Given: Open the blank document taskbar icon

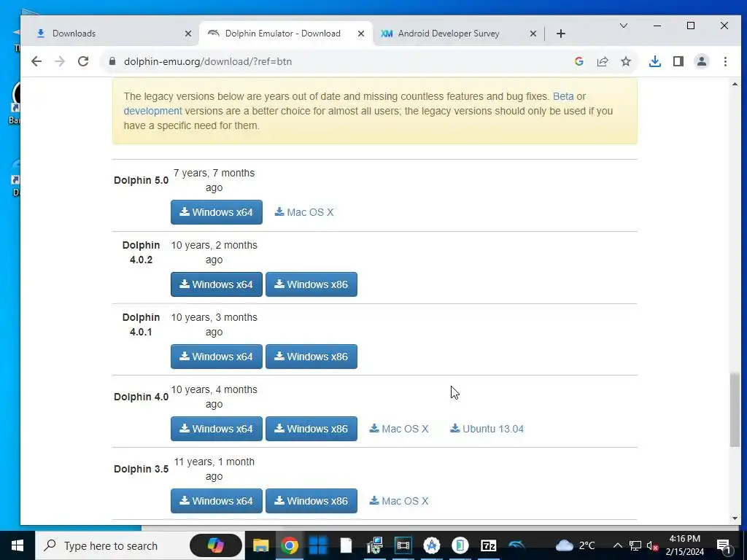Looking at the screenshot, I should click(x=346, y=545).
